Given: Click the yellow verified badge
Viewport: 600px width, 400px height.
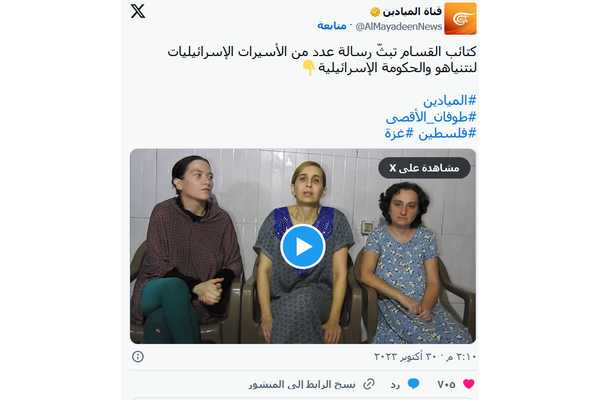Looking at the screenshot, I should coord(375,12).
